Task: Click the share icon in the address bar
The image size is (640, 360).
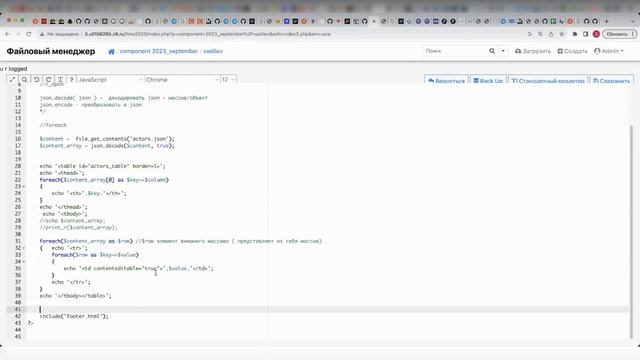Action: coord(551,34)
